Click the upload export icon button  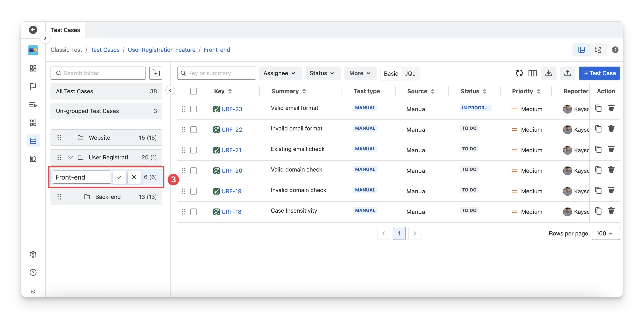[x=568, y=73]
